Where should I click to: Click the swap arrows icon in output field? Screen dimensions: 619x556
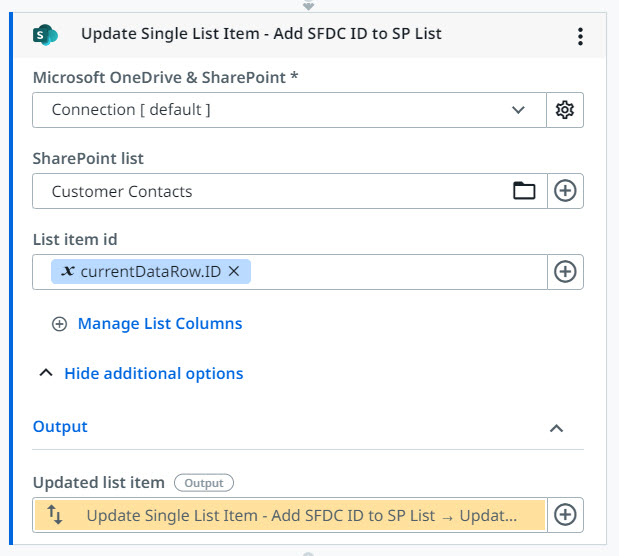click(x=55, y=515)
